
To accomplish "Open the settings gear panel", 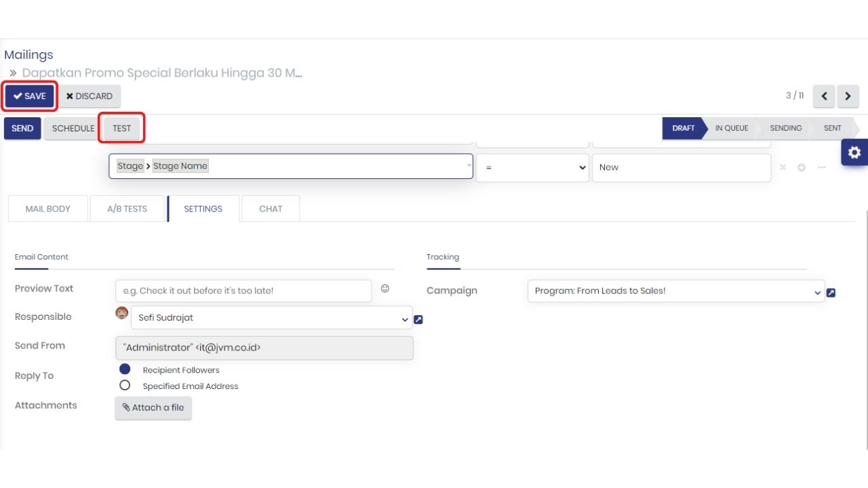I will pos(854,152).
